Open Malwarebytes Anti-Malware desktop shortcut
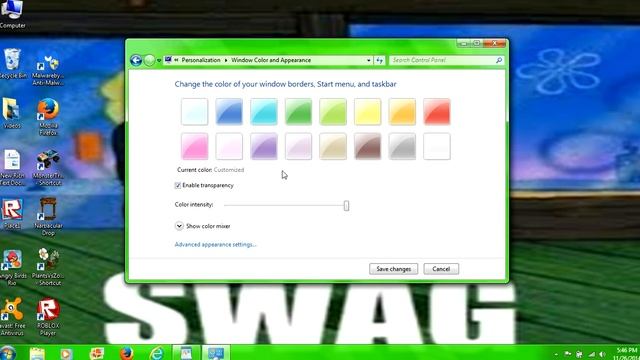The image size is (640, 360). 48,70
